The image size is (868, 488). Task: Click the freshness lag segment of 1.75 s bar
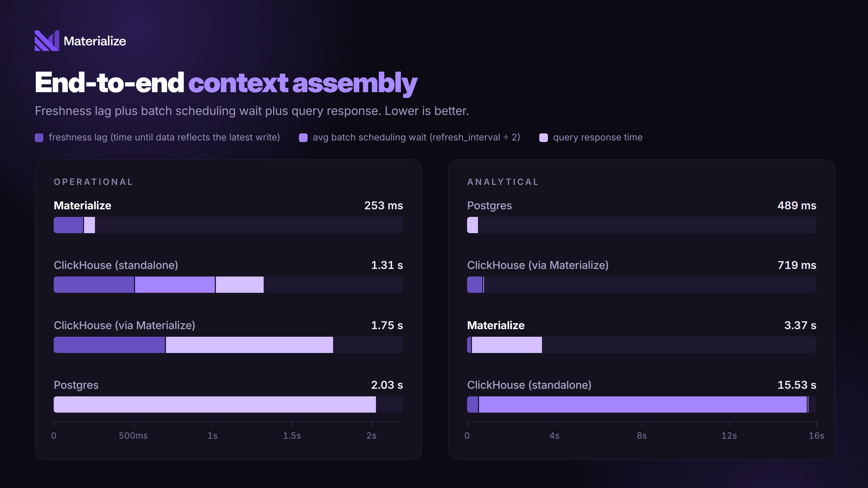[x=110, y=345]
